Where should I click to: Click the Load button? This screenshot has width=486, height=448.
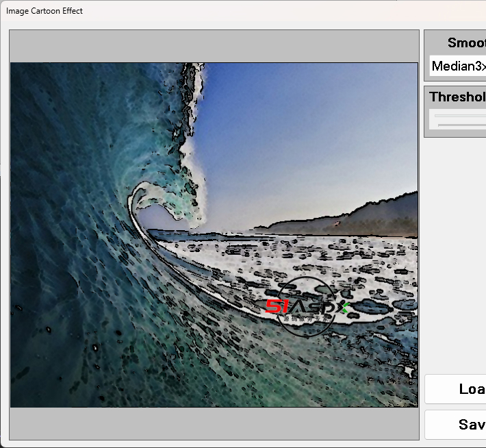[456, 389]
